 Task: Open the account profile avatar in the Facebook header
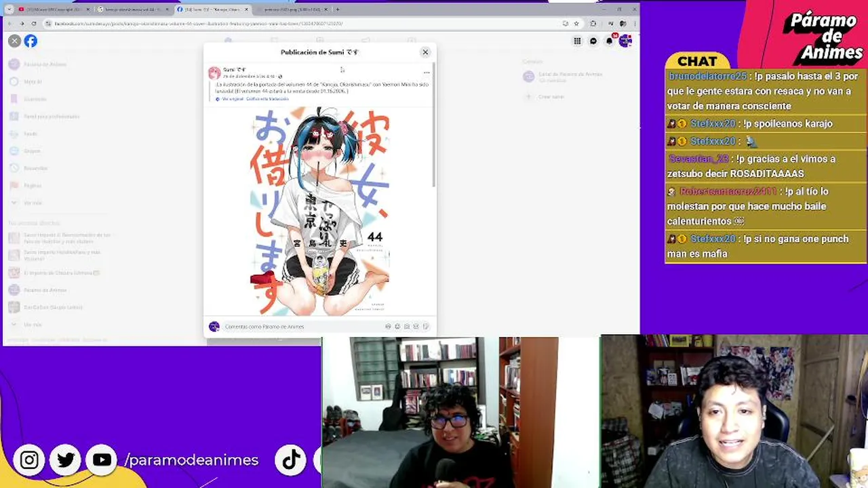[625, 41]
